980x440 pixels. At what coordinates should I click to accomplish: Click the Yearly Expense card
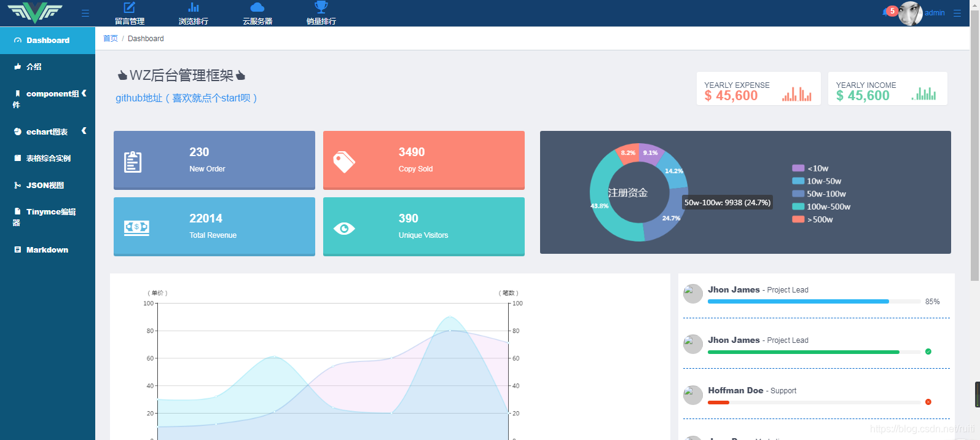point(758,88)
